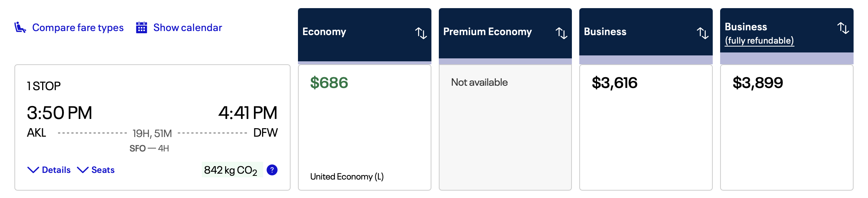Sort by Business price arrows icon
This screenshot has height=198, width=868.
[702, 33]
